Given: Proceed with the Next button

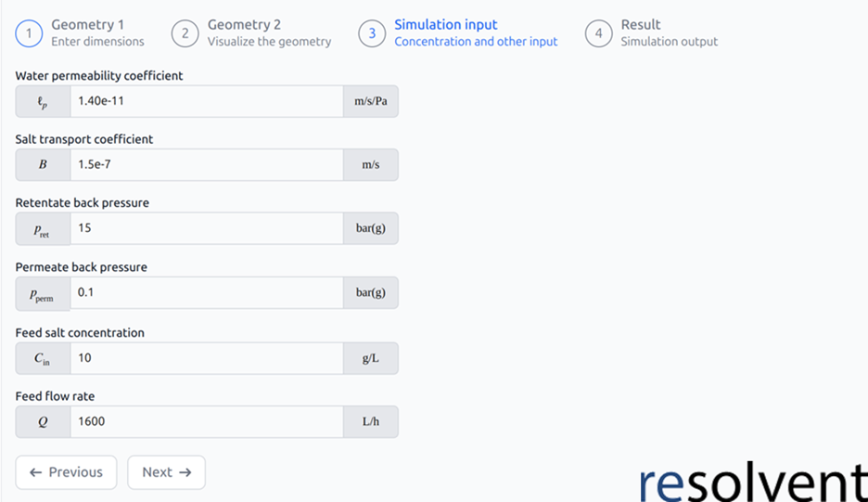Looking at the screenshot, I should [166, 472].
